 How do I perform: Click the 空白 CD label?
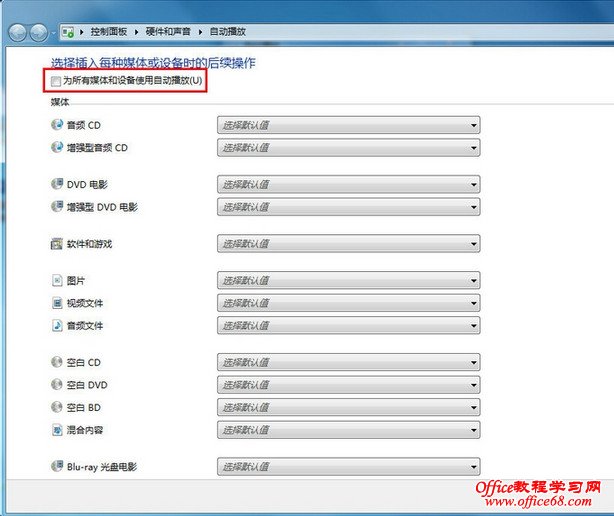pyautogui.click(x=84, y=363)
